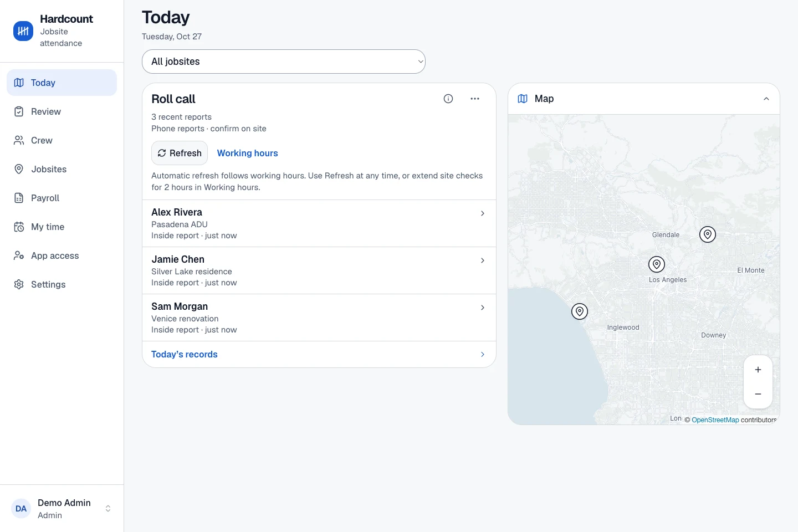
Task: Open the All jobsites dropdown
Action: pyautogui.click(x=284, y=62)
